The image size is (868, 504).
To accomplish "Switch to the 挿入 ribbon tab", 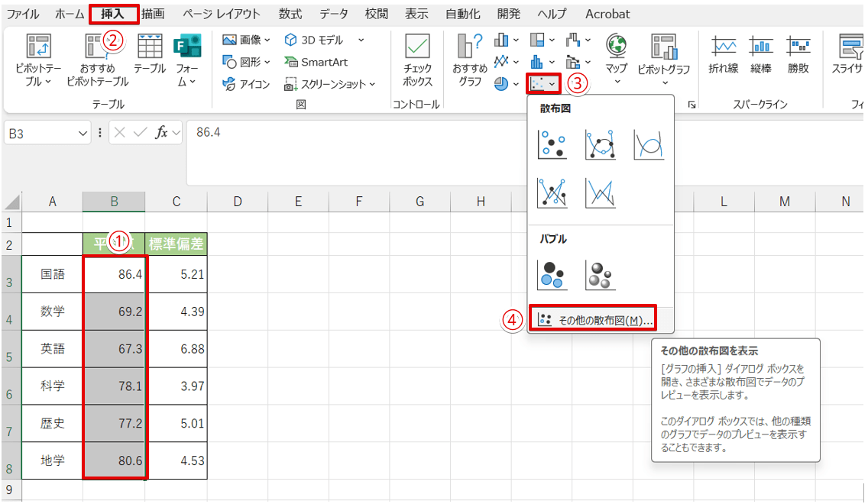I will [113, 14].
